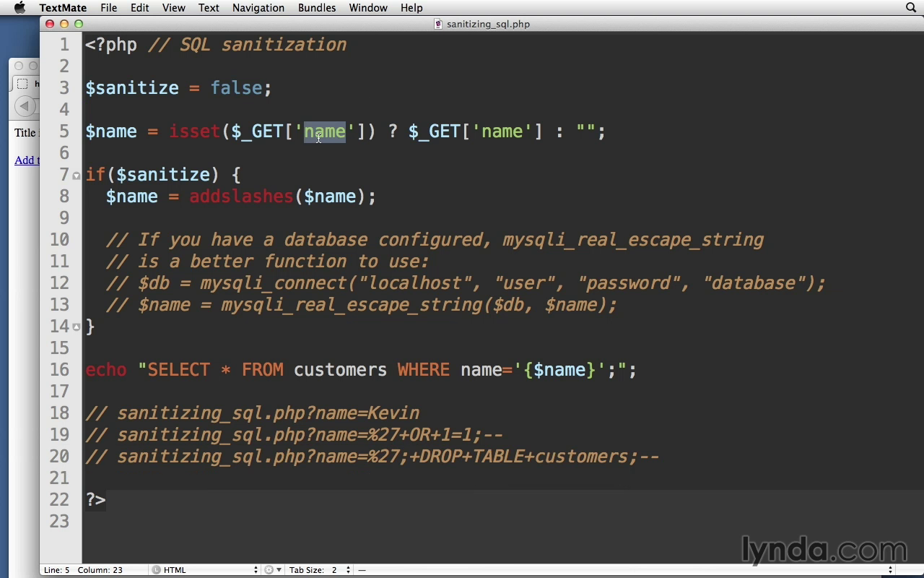The height and width of the screenshot is (578, 924).
Task: Click sanitizing_sql.php title text
Action: [x=488, y=24]
